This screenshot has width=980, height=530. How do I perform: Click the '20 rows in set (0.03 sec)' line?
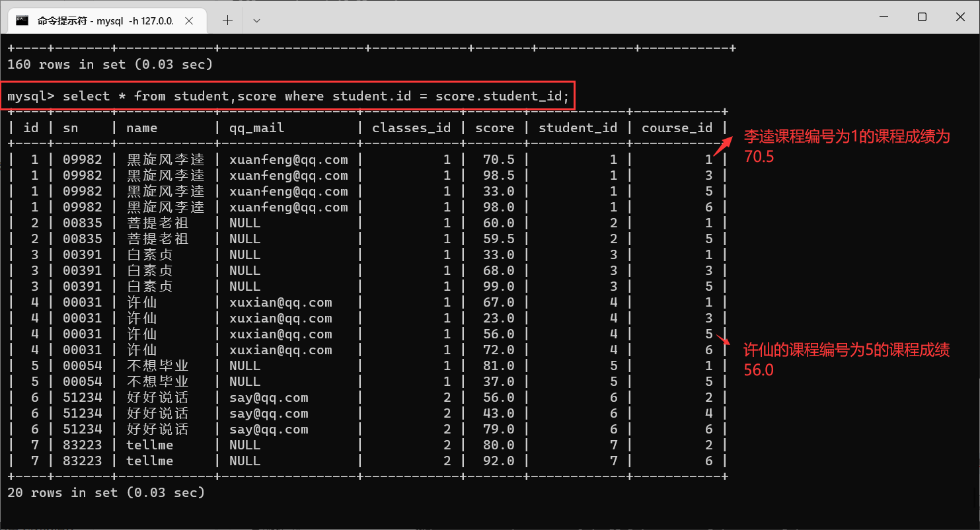coord(106,493)
